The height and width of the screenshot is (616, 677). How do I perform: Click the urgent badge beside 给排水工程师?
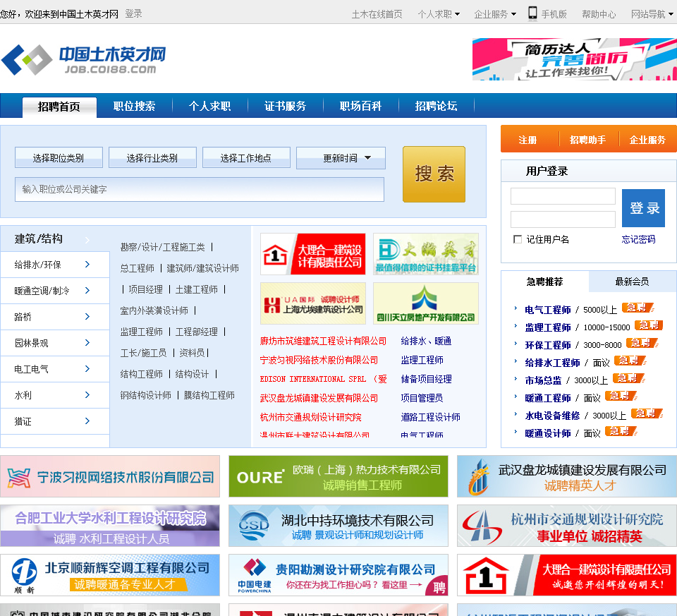(x=630, y=361)
